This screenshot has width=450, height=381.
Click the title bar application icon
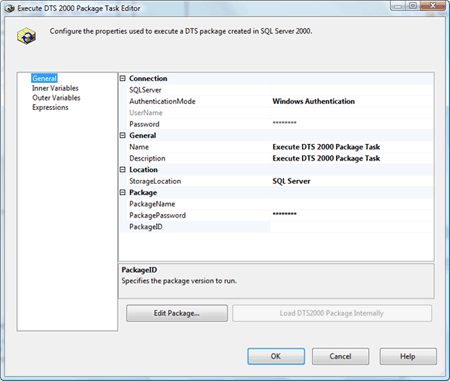pos(10,8)
